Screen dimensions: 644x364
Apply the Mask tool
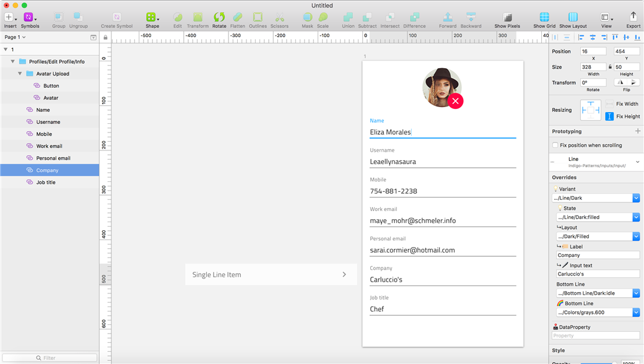point(307,17)
